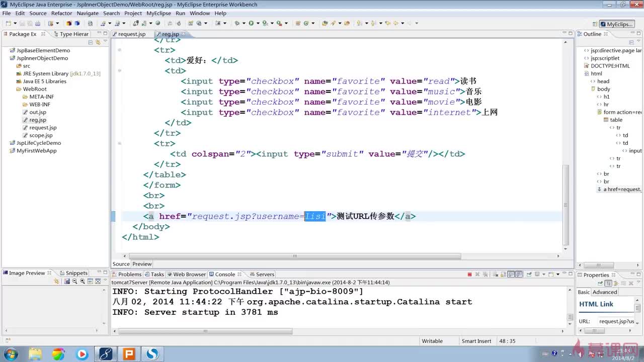Collapse the fold marker beside favorite td
This screenshot has width=644, height=362.
[119, 70]
